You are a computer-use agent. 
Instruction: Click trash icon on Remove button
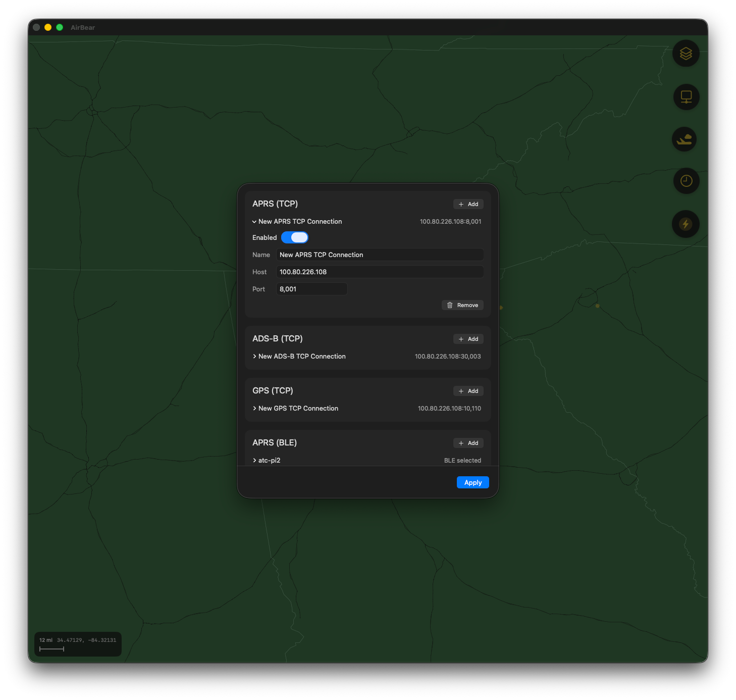(450, 305)
